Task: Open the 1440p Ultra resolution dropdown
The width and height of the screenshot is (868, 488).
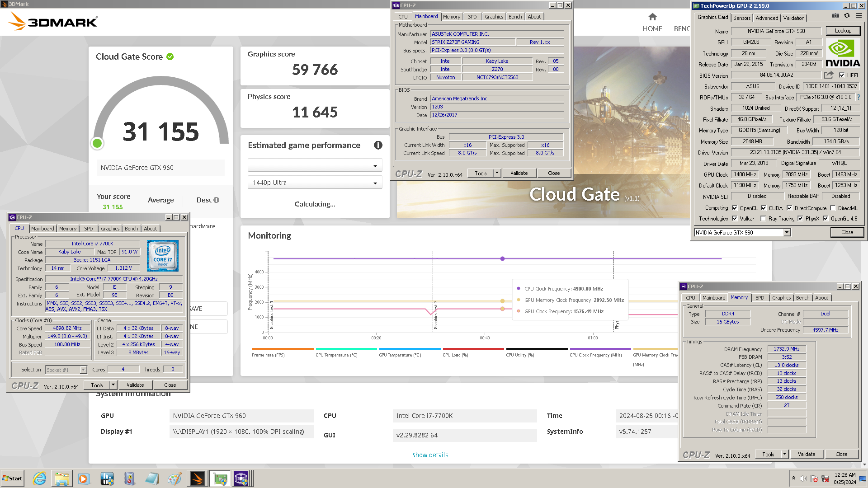Action: [x=315, y=183]
